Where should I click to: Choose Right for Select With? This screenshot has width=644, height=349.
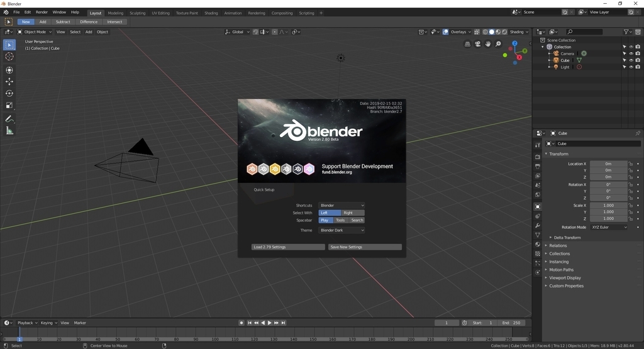coord(353,213)
